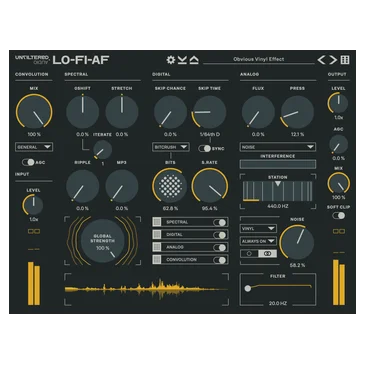This screenshot has height=365, width=365.
Task: Click the waveform display
Action: click(x=146, y=289)
